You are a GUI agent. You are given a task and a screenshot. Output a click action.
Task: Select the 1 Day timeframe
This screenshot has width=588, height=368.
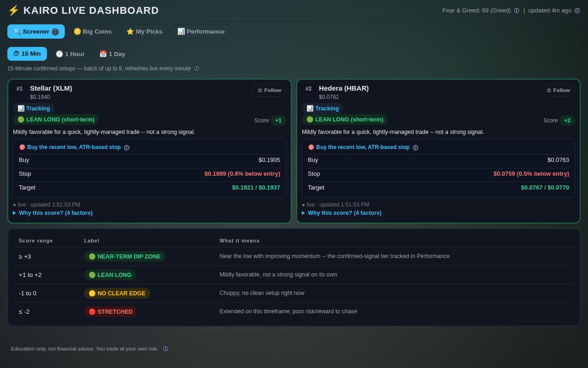(112, 54)
